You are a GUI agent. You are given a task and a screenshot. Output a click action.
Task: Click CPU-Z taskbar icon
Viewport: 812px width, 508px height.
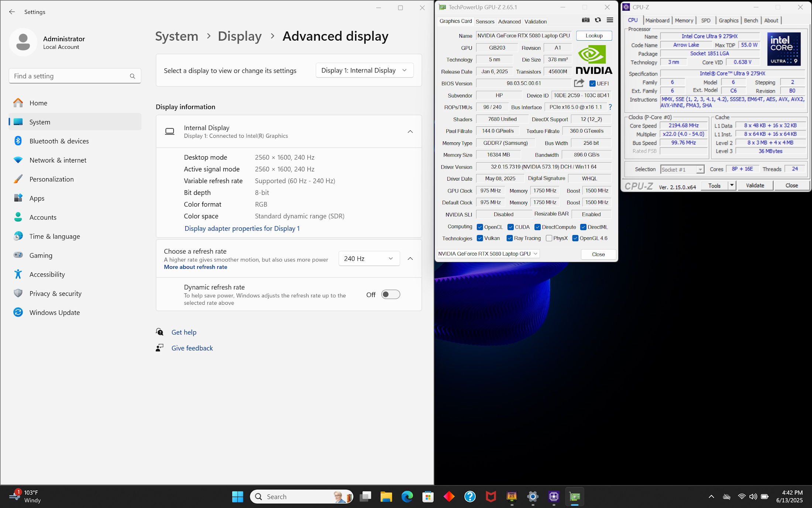click(x=554, y=497)
